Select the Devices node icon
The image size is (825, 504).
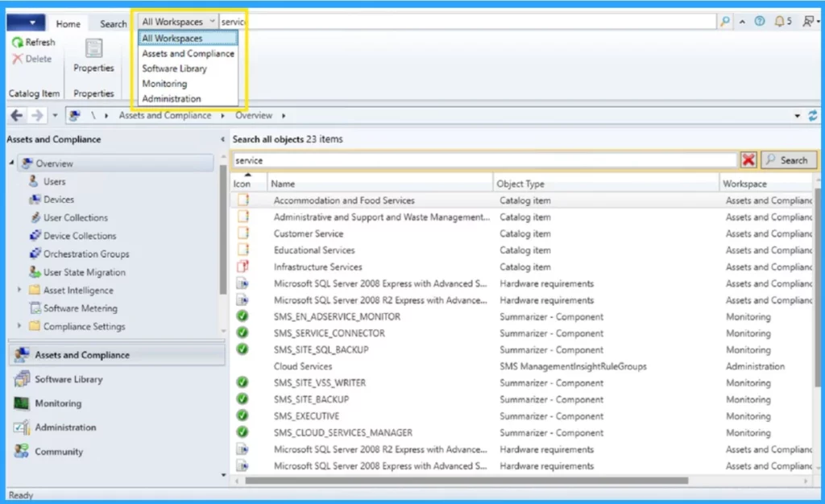coord(35,199)
